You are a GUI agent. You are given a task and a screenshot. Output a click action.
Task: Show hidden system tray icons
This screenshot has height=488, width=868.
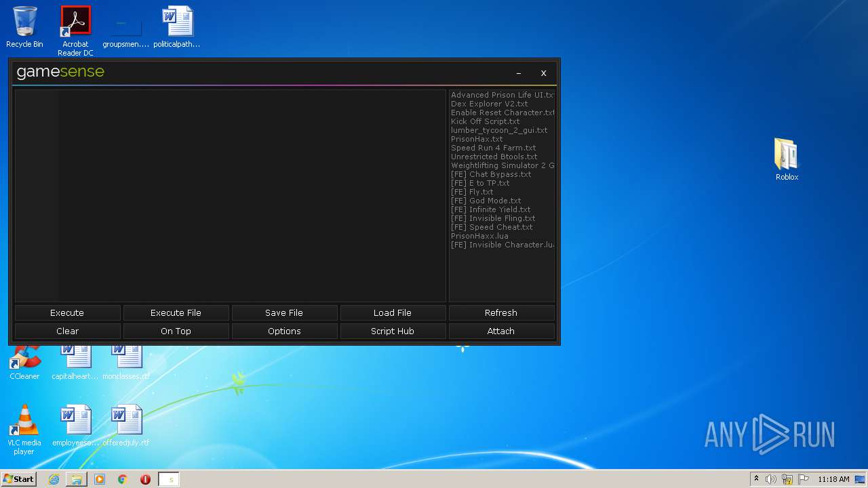point(756,479)
